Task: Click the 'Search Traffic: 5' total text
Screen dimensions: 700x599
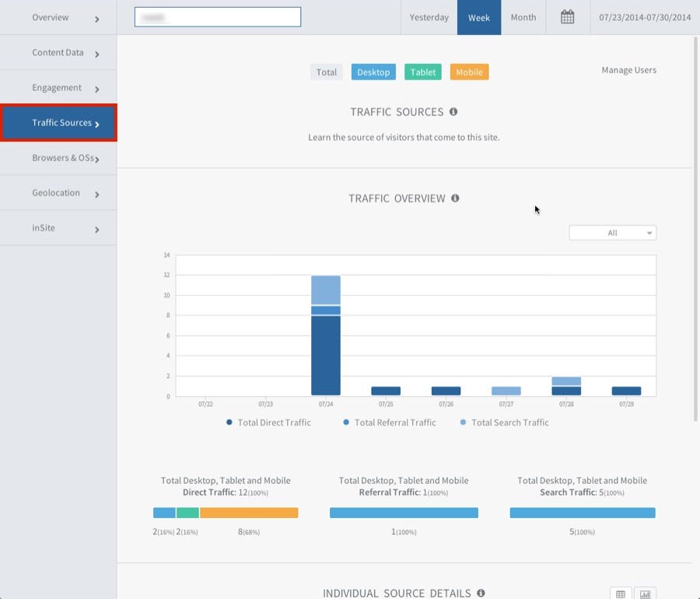Action: coord(582,492)
